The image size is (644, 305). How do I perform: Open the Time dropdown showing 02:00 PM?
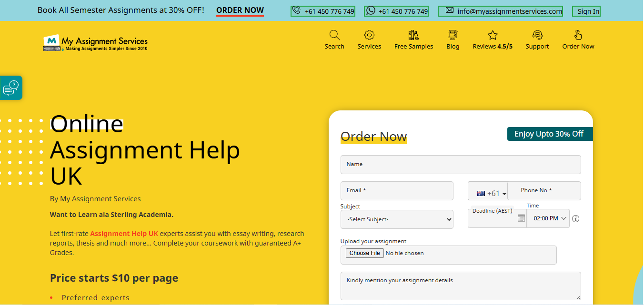pyautogui.click(x=548, y=218)
